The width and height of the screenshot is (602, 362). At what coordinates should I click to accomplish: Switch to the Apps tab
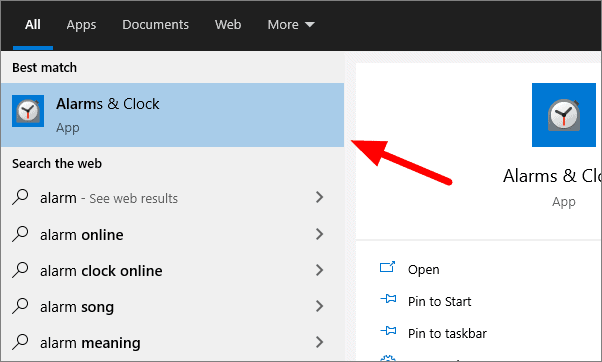pyautogui.click(x=81, y=25)
